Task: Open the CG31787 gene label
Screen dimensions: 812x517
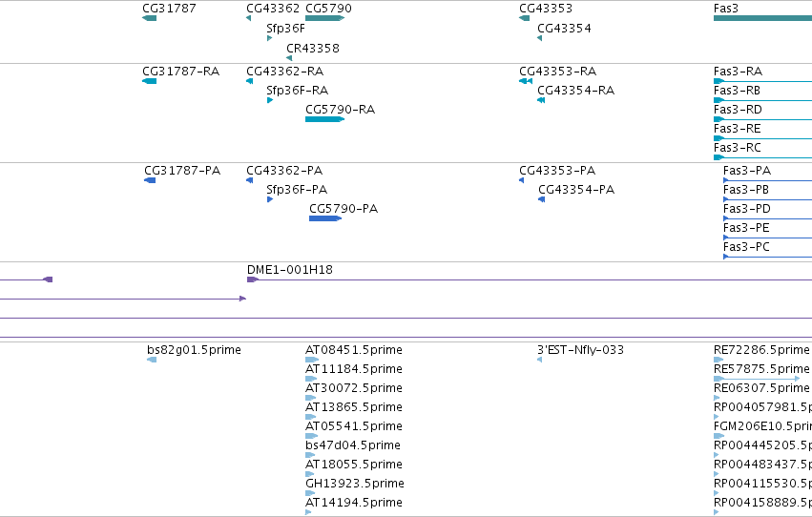Action: click(x=169, y=9)
